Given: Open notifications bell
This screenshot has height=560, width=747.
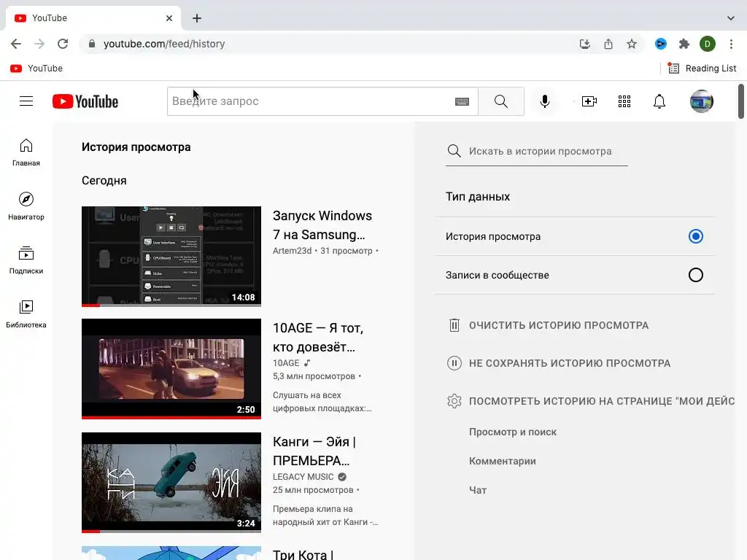Looking at the screenshot, I should (x=659, y=101).
